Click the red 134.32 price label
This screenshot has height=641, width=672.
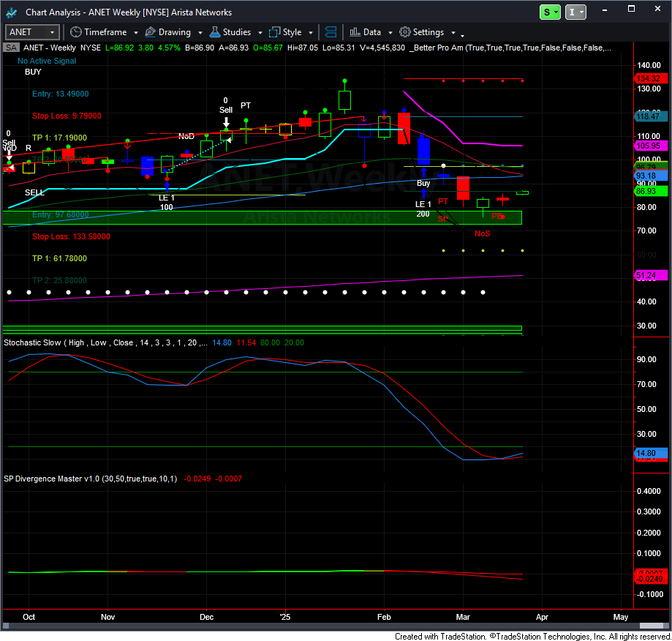tap(650, 78)
